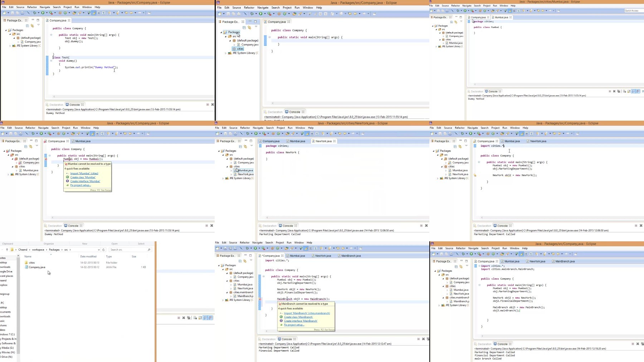The height and width of the screenshot is (362, 644).
Task: Collapse cities package in NewYork.java-titled window tree
Action: [227, 166]
